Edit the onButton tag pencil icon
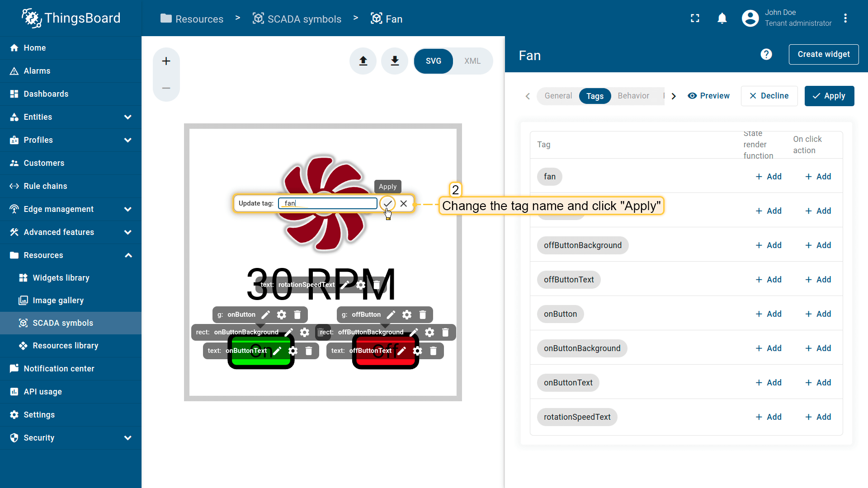This screenshot has width=868, height=488. [266, 314]
